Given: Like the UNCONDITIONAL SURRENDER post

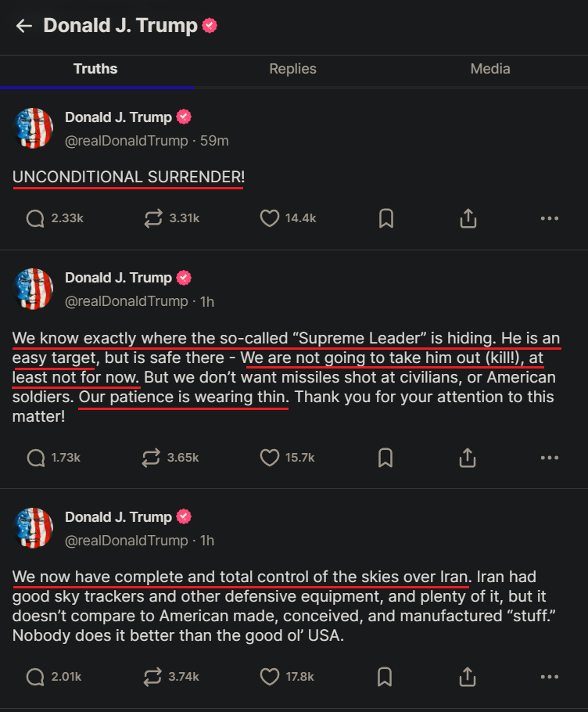Looking at the screenshot, I should tap(269, 218).
